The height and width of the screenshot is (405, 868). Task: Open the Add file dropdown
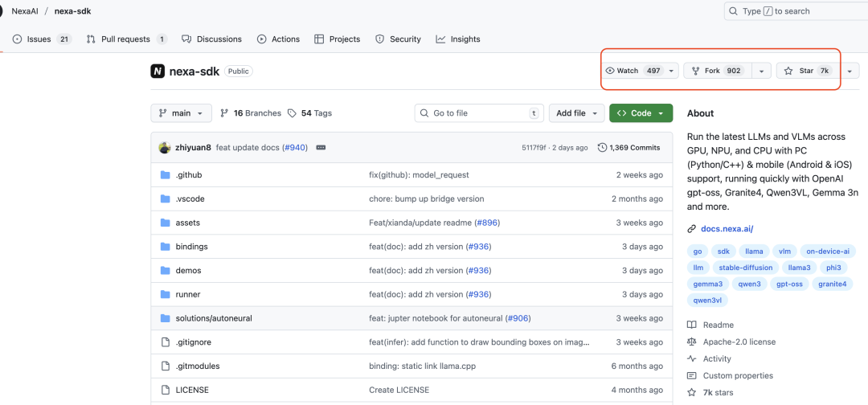click(576, 112)
